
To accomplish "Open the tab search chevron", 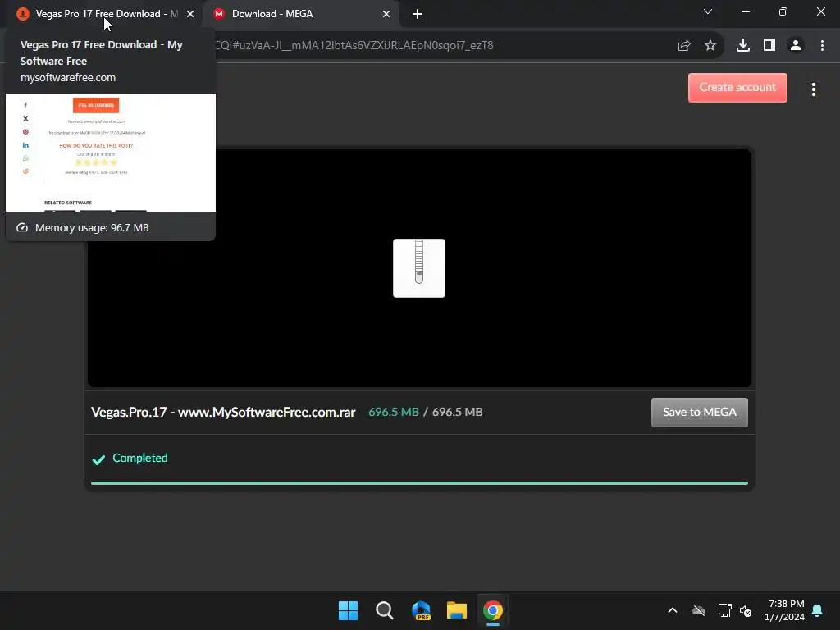I will (x=708, y=11).
